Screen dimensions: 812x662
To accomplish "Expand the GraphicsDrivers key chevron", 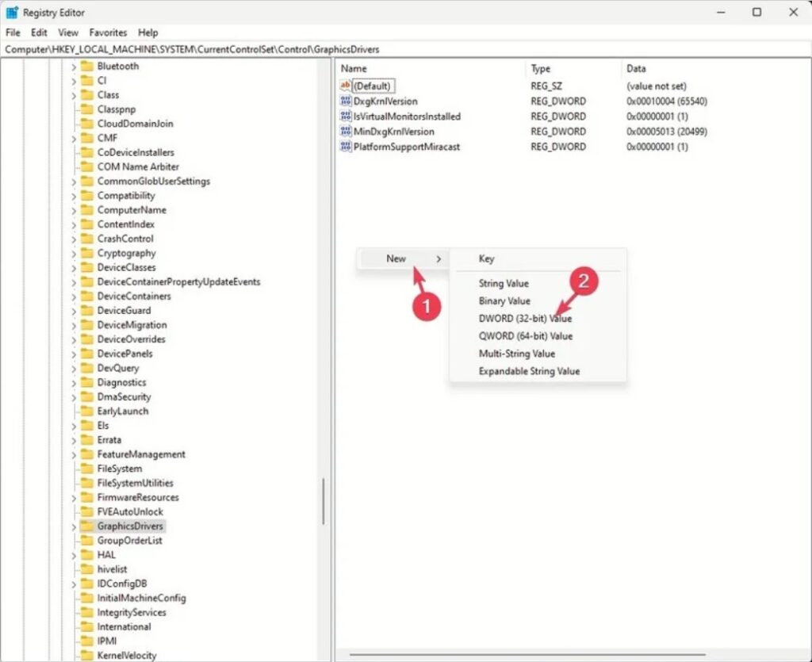I will coord(74,526).
